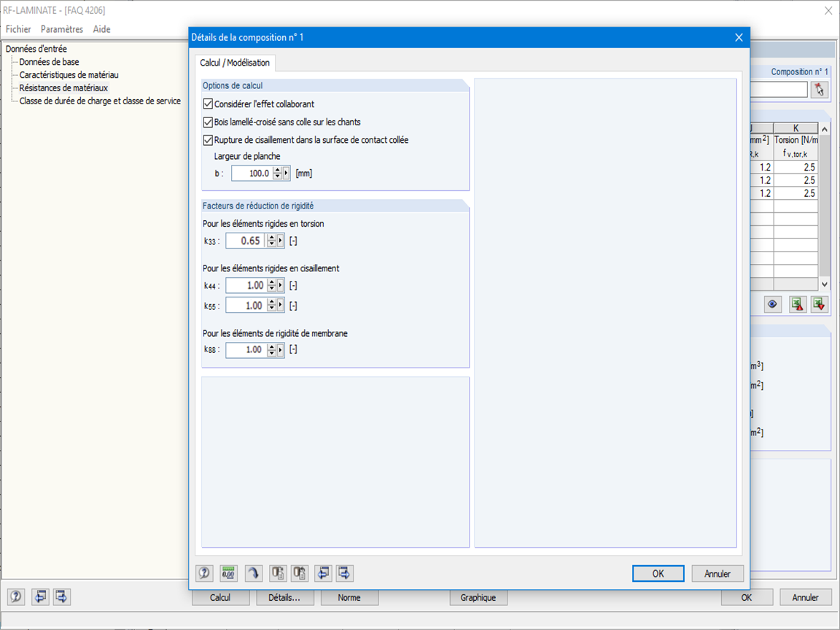
Task: Click the k88 input field
Action: tap(246, 350)
